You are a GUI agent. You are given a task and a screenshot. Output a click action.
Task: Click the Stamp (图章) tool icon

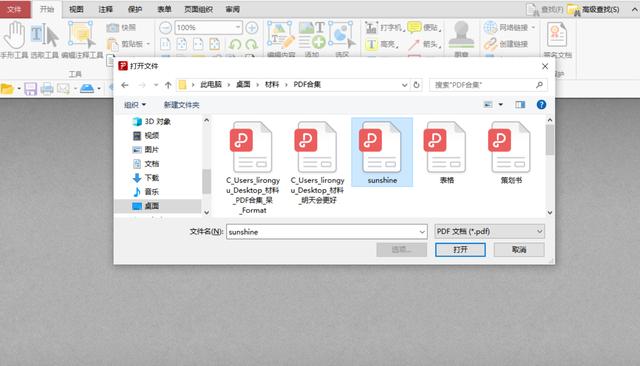click(461, 34)
